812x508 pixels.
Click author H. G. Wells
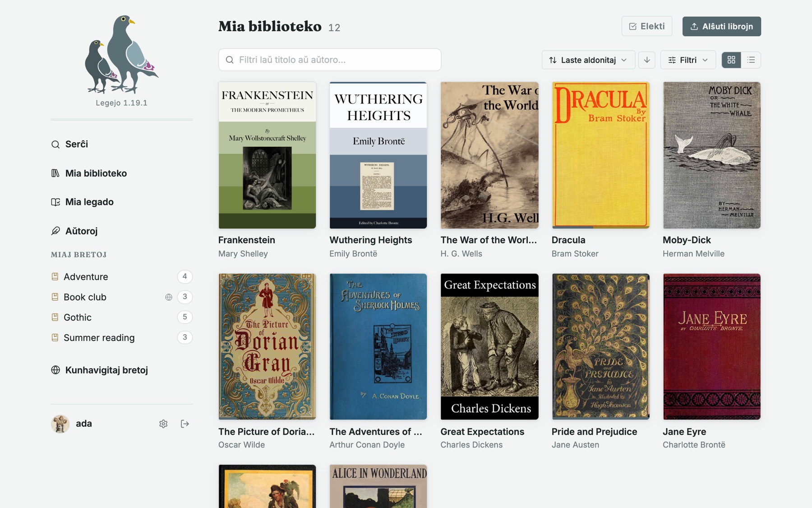(x=461, y=254)
